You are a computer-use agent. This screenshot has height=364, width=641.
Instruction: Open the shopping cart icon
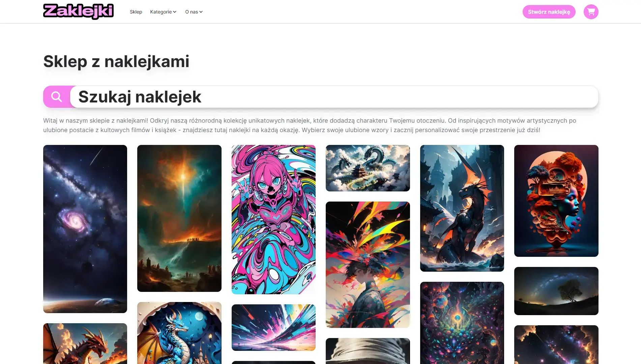(591, 12)
